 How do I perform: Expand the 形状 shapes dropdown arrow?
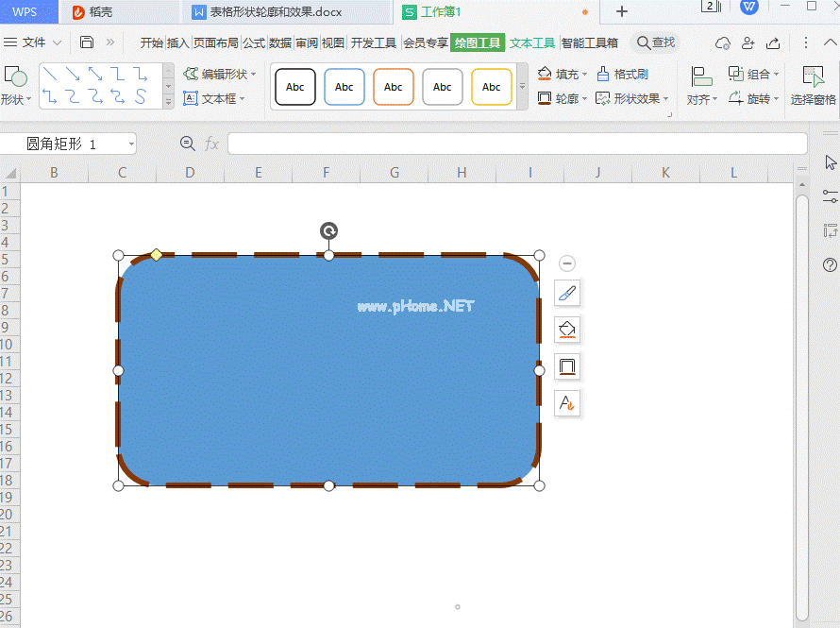point(29,99)
